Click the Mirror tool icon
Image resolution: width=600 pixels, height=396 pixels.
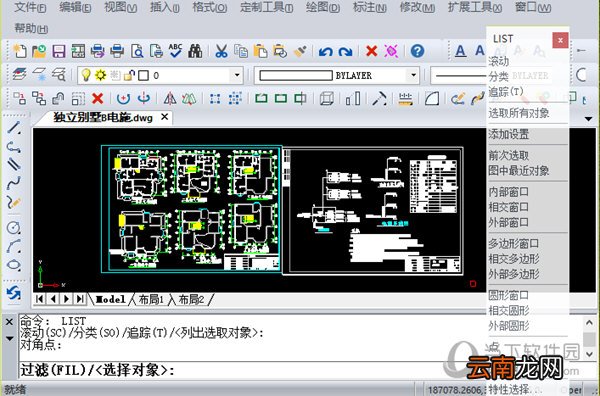pyautogui.click(x=170, y=99)
